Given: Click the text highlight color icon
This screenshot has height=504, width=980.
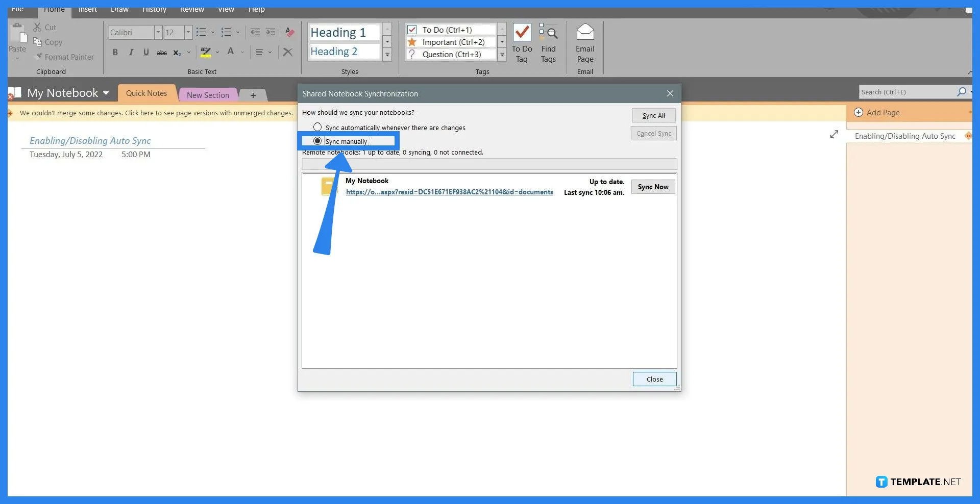Looking at the screenshot, I should [205, 52].
